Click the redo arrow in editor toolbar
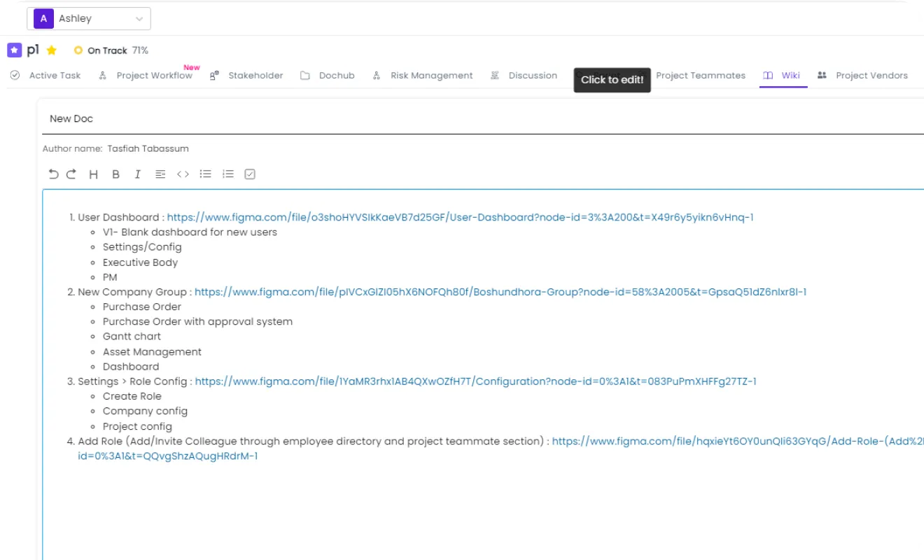924x560 pixels. (x=71, y=174)
